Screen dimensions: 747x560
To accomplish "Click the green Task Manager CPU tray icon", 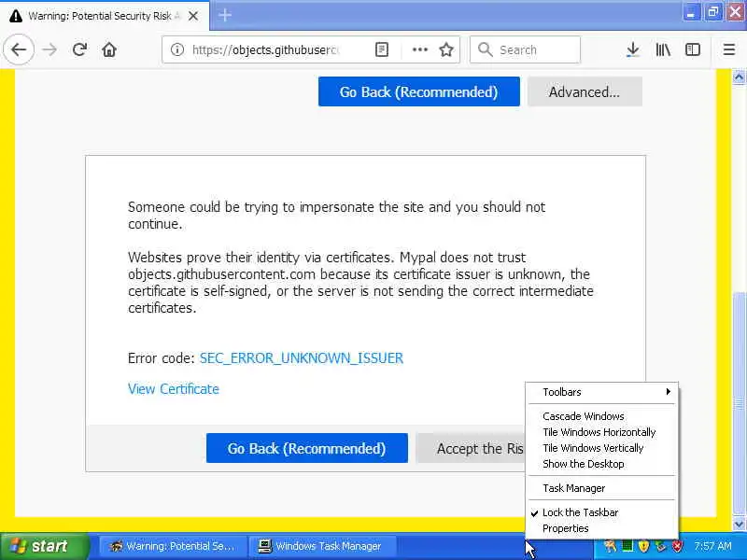I will pos(627,546).
